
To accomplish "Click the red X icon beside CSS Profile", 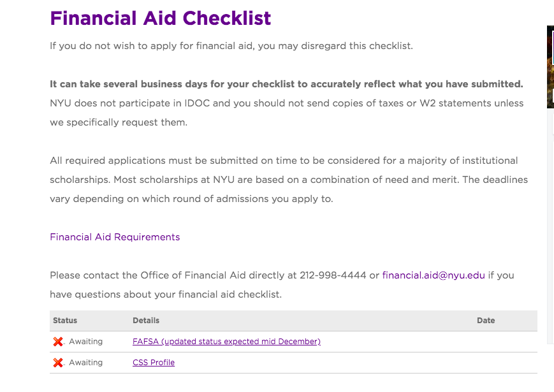I will pos(58,363).
